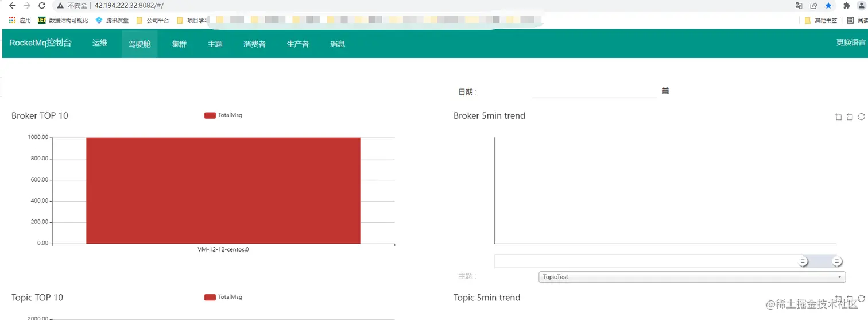868x320 pixels.
Task: Click the 日期 date input field
Action: (594, 91)
